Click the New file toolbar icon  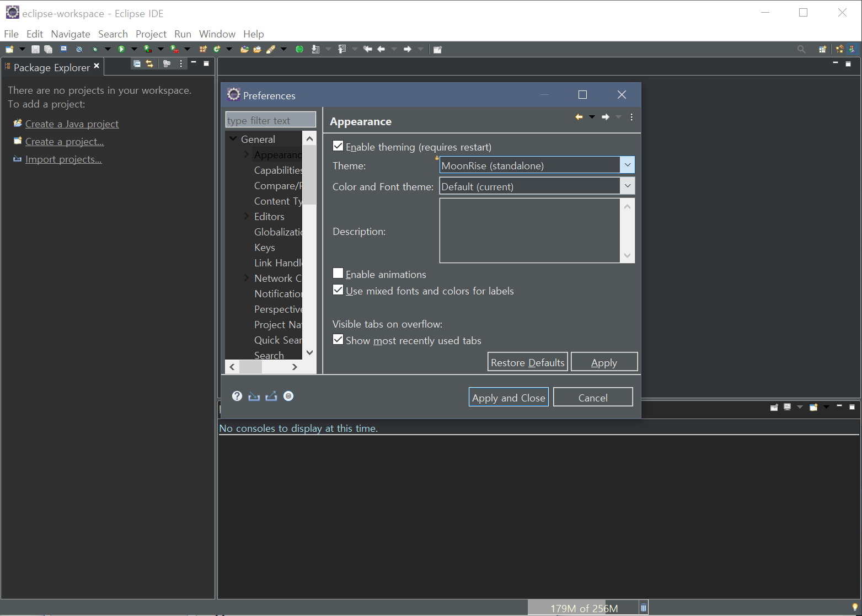(9, 49)
